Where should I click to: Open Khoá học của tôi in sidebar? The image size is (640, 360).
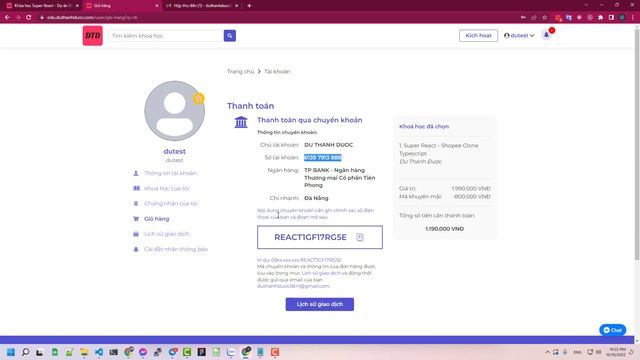(x=167, y=188)
